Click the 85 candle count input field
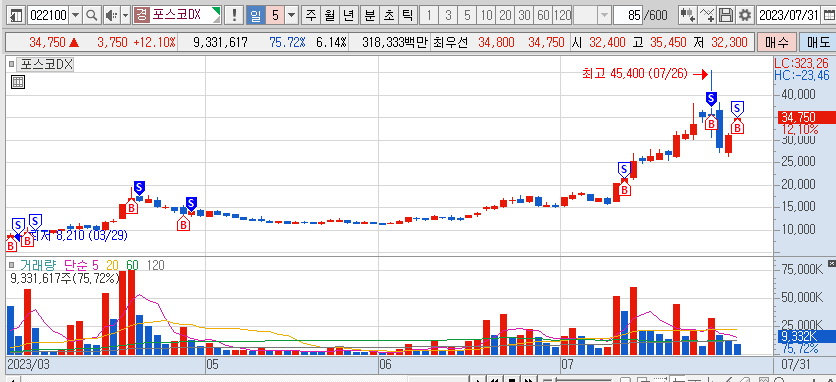Viewport: 836px width, 382px height. click(x=628, y=15)
